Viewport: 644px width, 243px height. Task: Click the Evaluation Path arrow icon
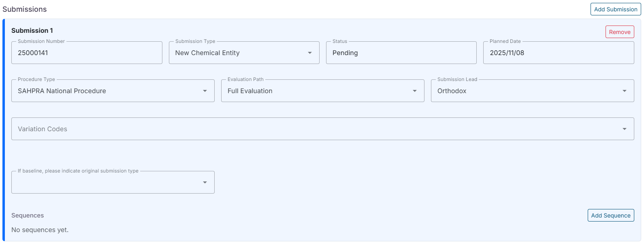(415, 91)
